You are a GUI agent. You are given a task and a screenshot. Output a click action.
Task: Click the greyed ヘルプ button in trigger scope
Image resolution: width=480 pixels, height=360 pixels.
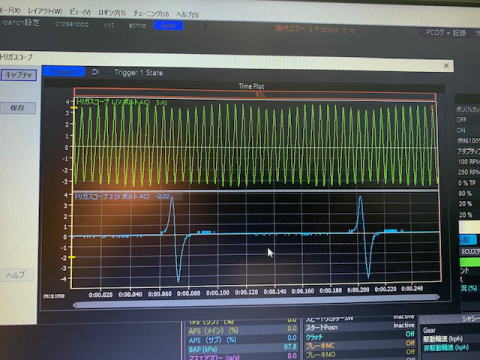(x=16, y=275)
